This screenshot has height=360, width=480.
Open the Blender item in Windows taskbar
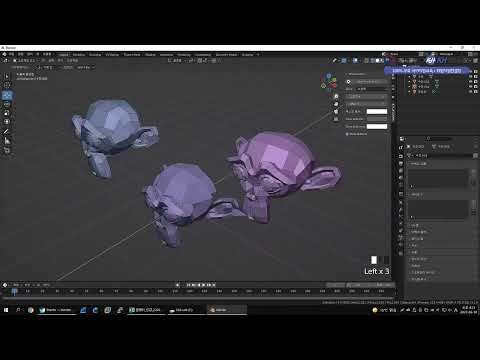click(x=227, y=310)
